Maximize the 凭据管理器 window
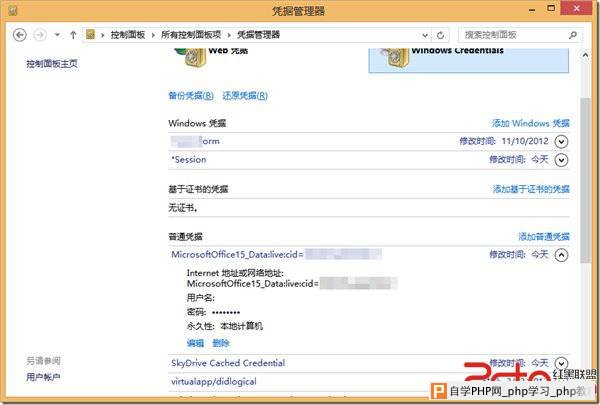Screen dimensions: 600x405 551,8
